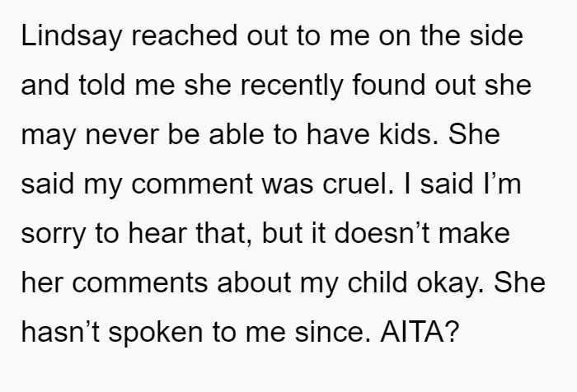Click the word "reached" in the first line

click(185, 35)
